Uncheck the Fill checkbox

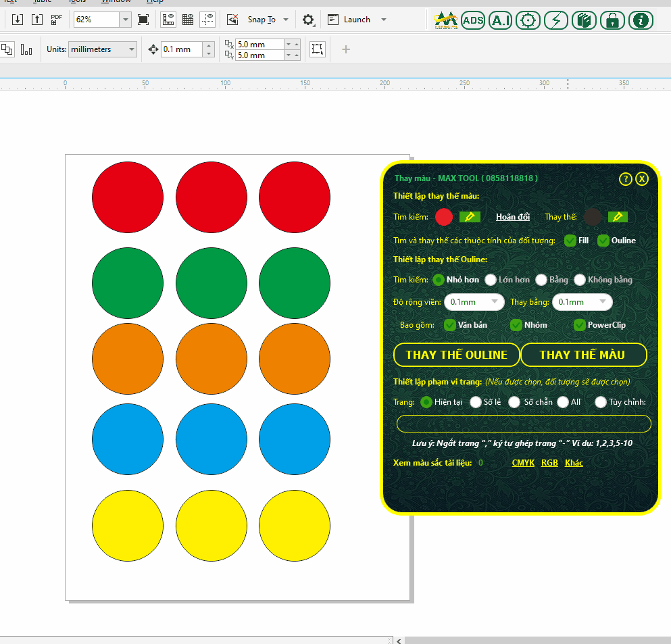570,241
